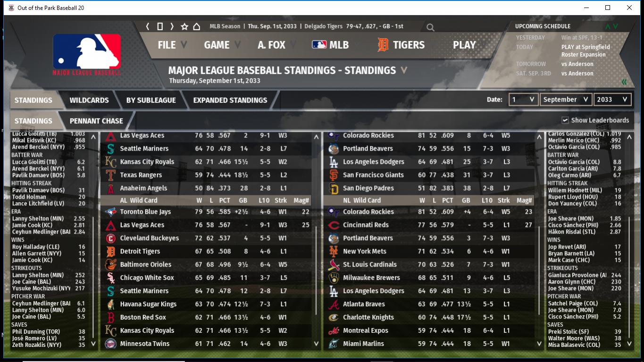Switch to the EXPANDED STANDINGS tab
Image resolution: width=644 pixels, height=362 pixels.
[230, 100]
